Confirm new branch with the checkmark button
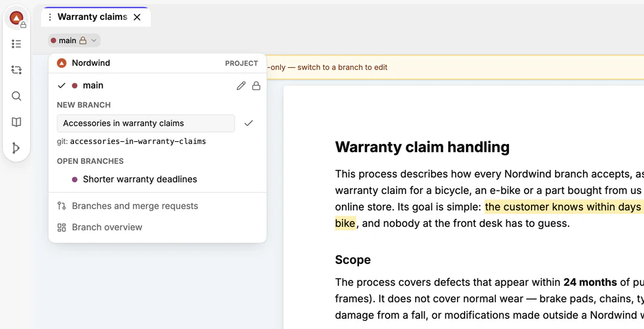Image resolution: width=644 pixels, height=329 pixels. coord(249,123)
